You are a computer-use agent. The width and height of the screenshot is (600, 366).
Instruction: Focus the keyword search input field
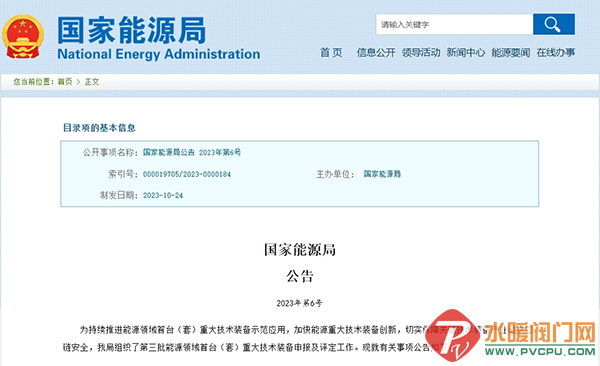454,24
